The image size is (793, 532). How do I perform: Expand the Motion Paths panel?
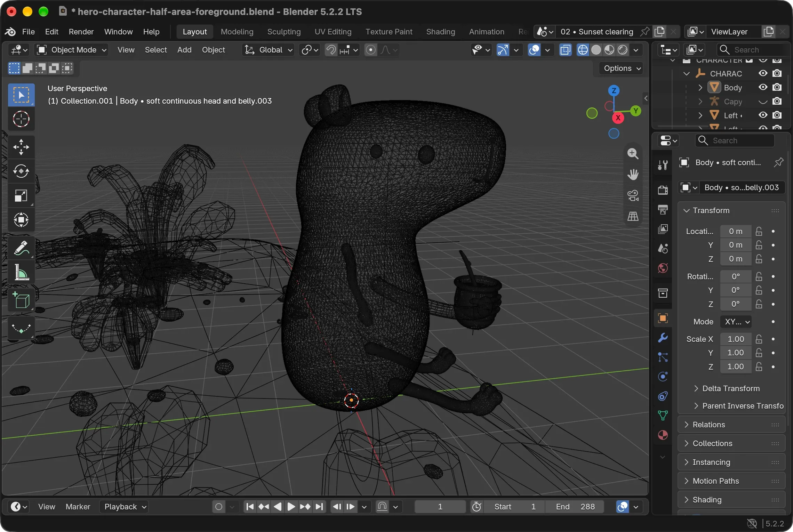point(732,481)
